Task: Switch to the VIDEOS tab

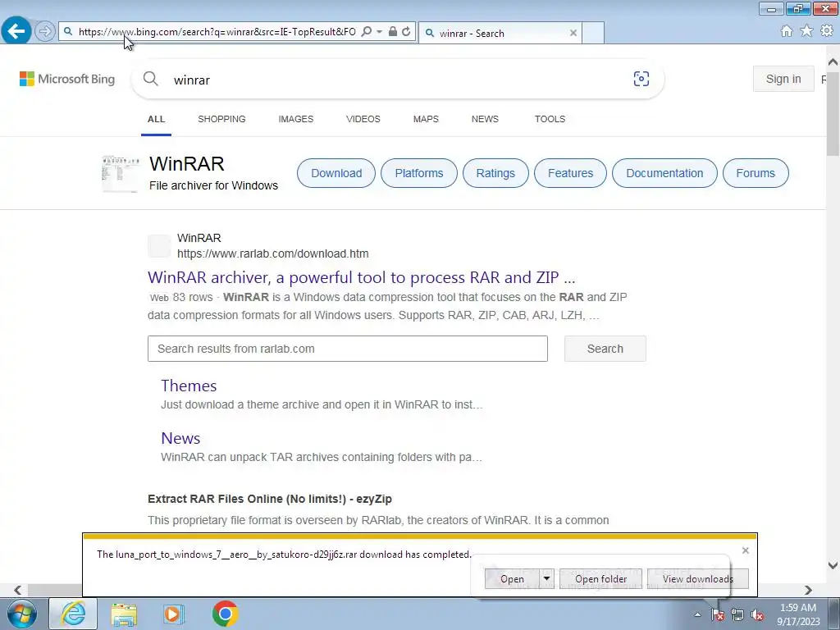Action: (x=363, y=119)
